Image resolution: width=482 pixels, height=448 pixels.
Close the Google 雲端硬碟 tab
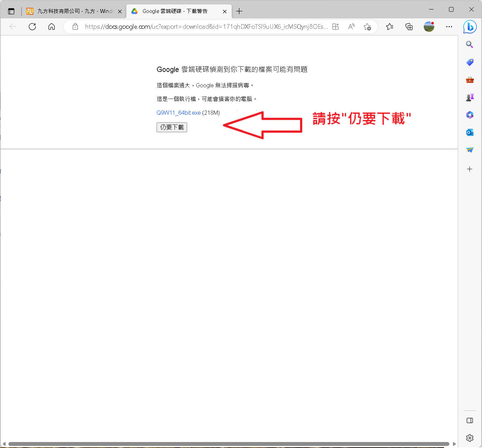click(225, 11)
